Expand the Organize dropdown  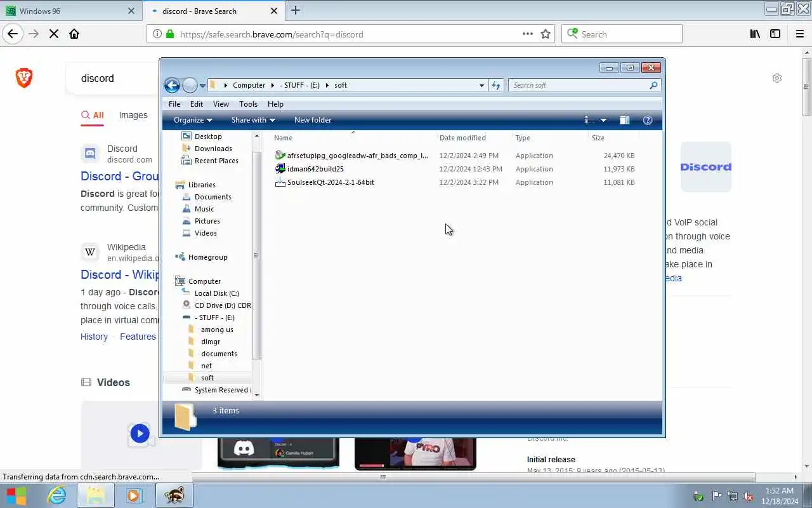click(193, 120)
